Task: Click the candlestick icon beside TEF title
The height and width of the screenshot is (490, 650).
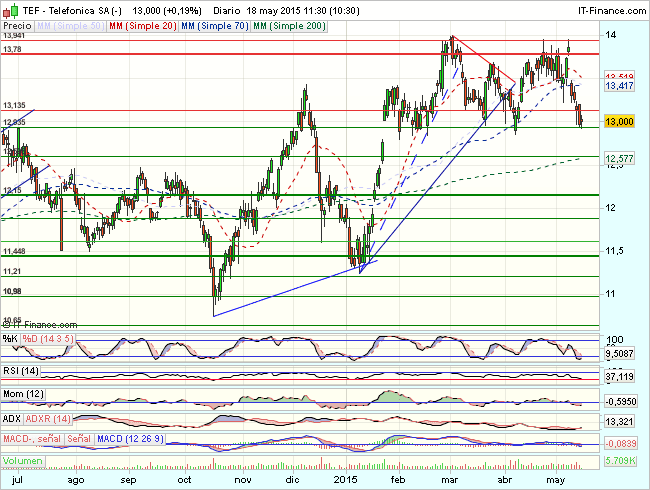Action: tap(11, 11)
